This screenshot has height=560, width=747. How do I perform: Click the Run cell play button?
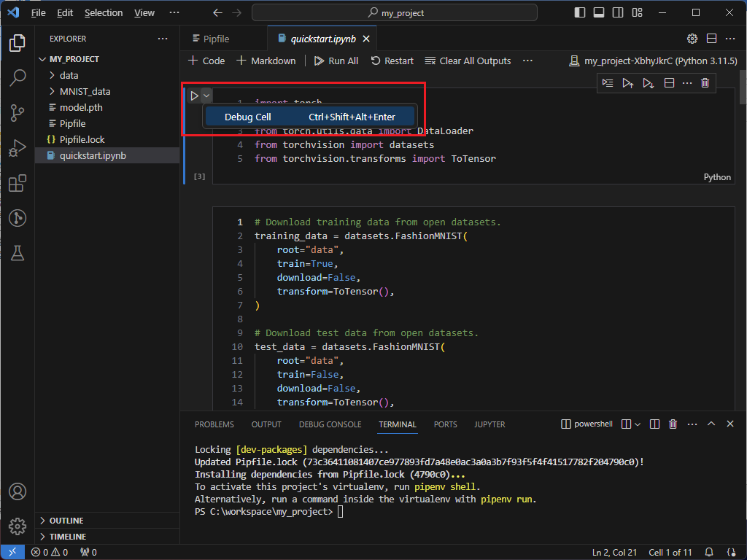[194, 96]
